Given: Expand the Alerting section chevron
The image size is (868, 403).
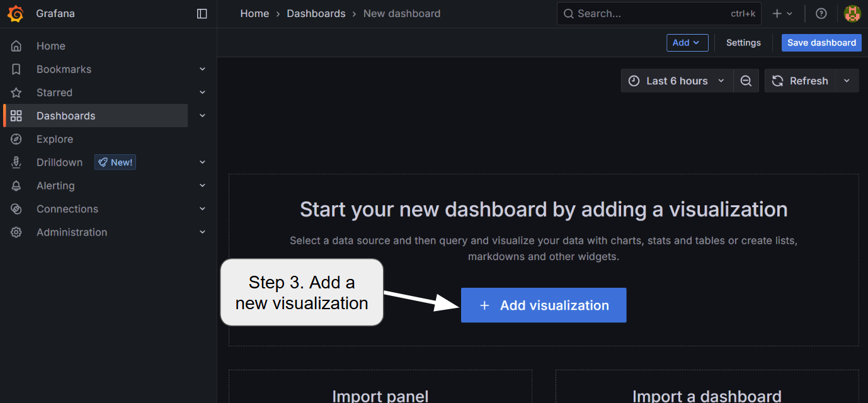Looking at the screenshot, I should click(x=203, y=186).
